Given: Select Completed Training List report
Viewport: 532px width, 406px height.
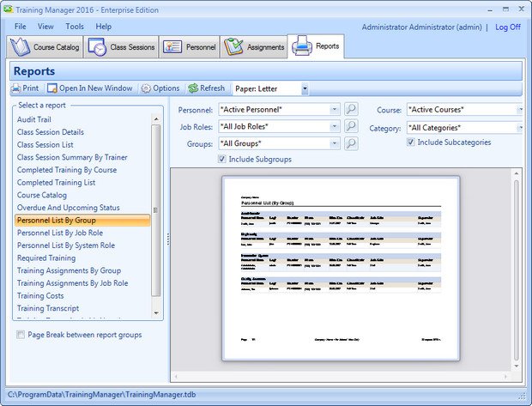Looking at the screenshot, I should click(x=56, y=182).
